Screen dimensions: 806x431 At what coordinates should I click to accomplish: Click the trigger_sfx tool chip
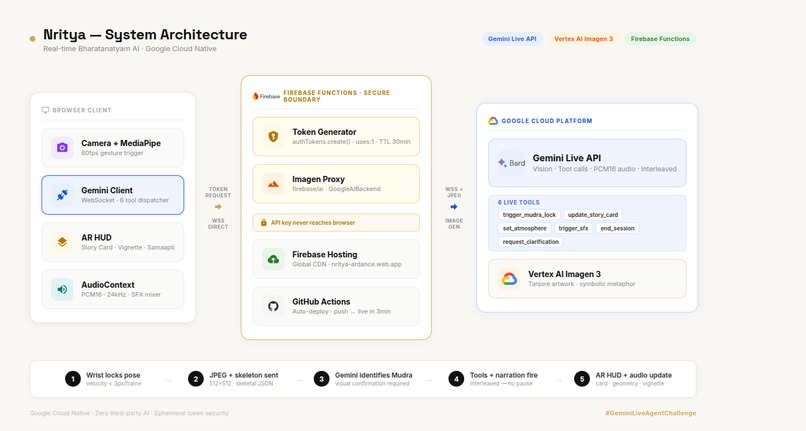tap(573, 228)
